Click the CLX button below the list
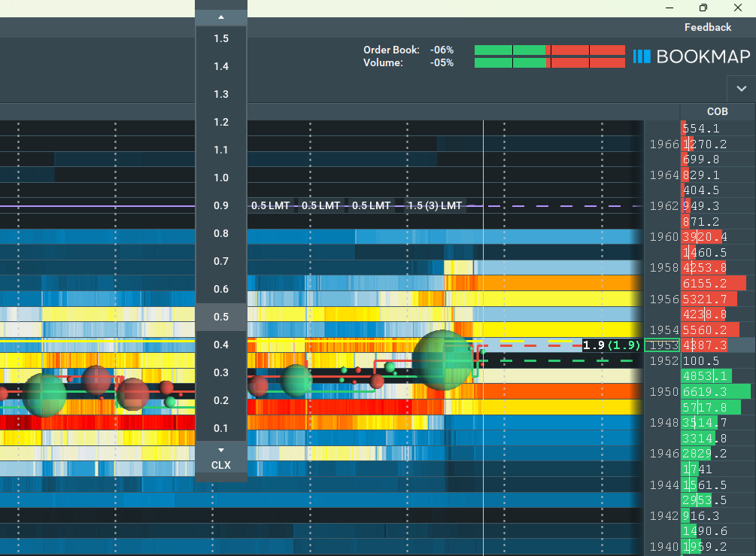The height and width of the screenshot is (556, 756). point(220,465)
